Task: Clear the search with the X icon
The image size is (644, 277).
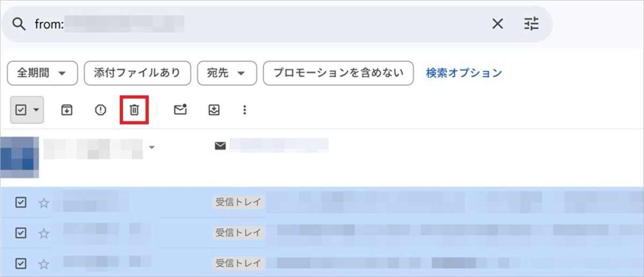Action: click(x=497, y=24)
